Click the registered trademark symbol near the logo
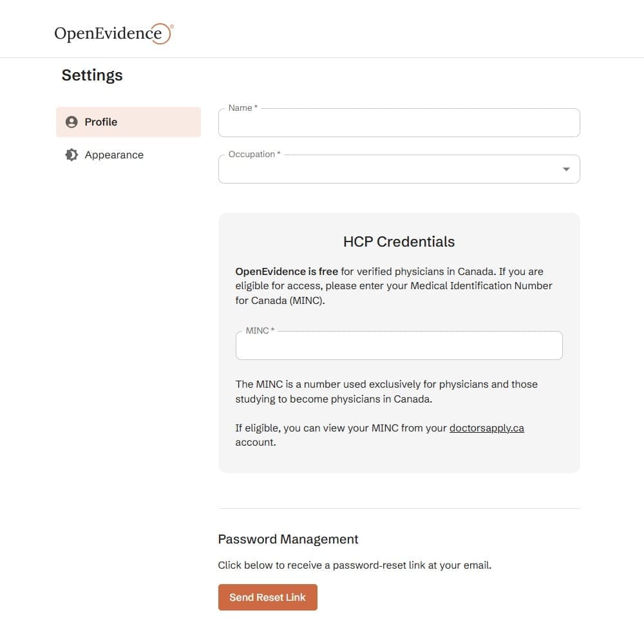The height and width of the screenshot is (644, 644). click(171, 25)
